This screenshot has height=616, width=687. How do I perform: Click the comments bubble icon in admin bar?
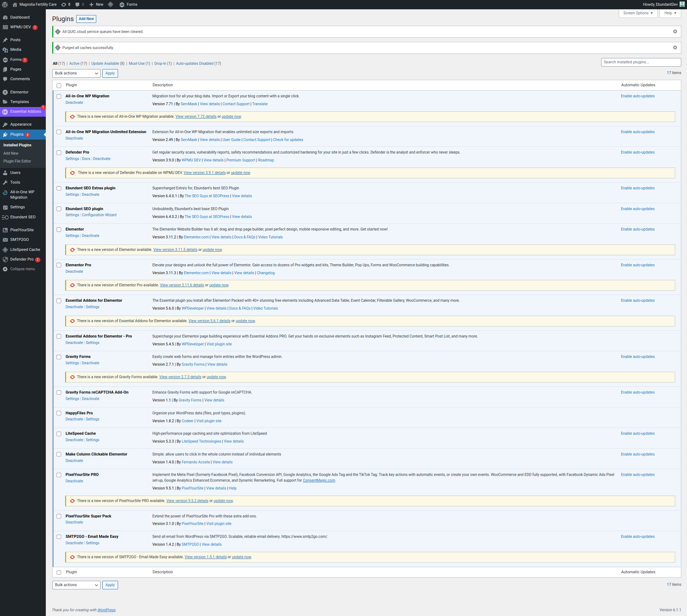point(78,5)
